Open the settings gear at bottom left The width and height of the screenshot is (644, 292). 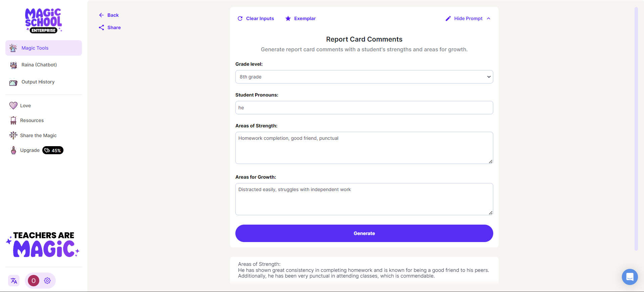[47, 281]
